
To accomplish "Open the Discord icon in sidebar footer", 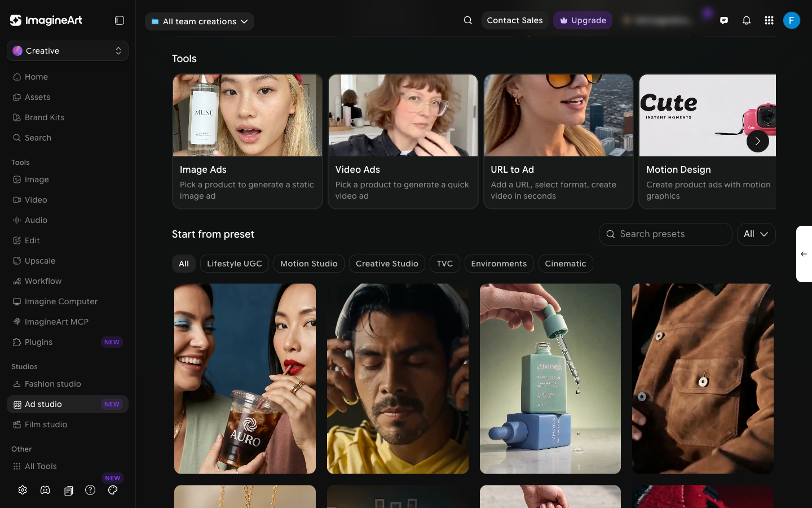I will point(45,490).
